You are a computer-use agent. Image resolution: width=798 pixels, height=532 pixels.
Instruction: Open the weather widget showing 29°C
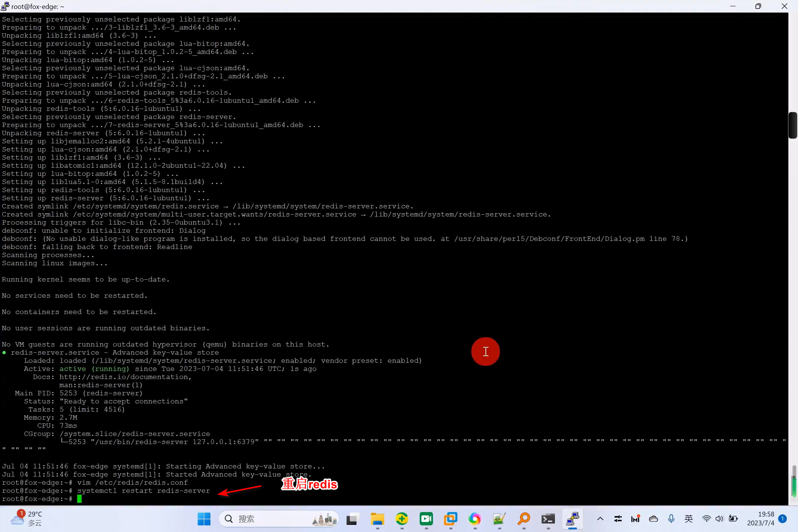click(x=27, y=518)
